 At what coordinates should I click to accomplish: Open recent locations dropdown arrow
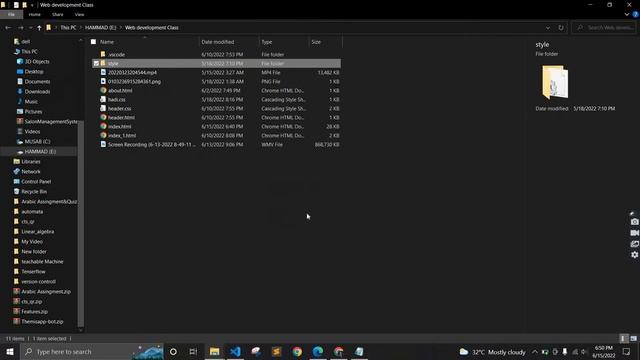(30, 28)
